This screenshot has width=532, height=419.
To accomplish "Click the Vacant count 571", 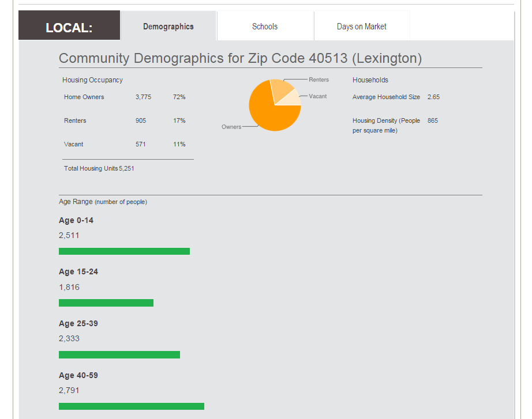I will click(141, 145).
